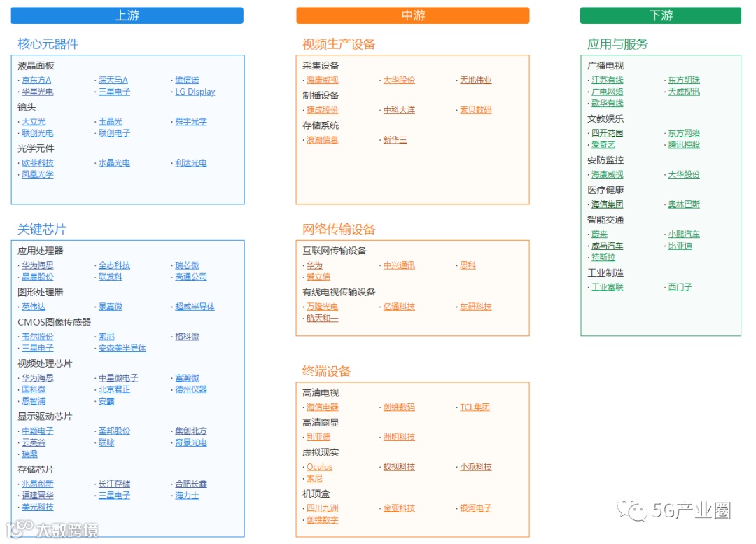The image size is (756, 544).
Task: Click 华为海思 under 应用处理器
Action: (38, 265)
